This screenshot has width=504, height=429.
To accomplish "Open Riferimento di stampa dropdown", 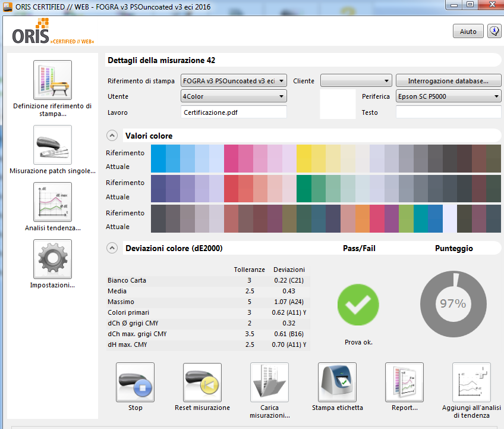I will click(x=234, y=81).
